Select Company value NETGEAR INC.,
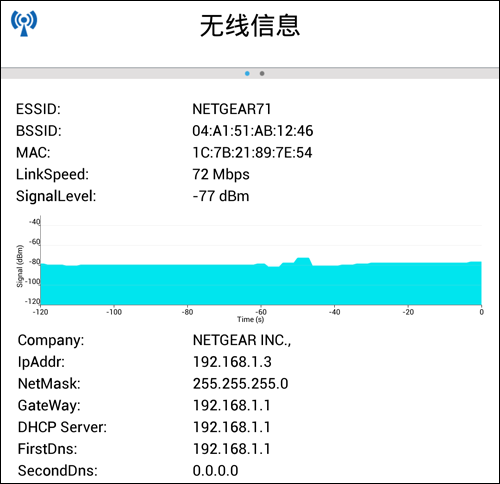This screenshot has width=500, height=484. tap(242, 340)
